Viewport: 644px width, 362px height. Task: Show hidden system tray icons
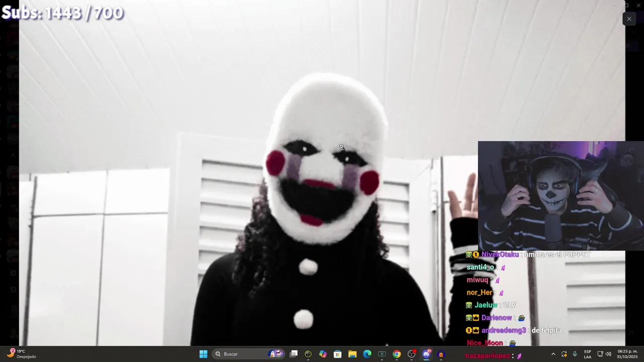click(x=553, y=354)
